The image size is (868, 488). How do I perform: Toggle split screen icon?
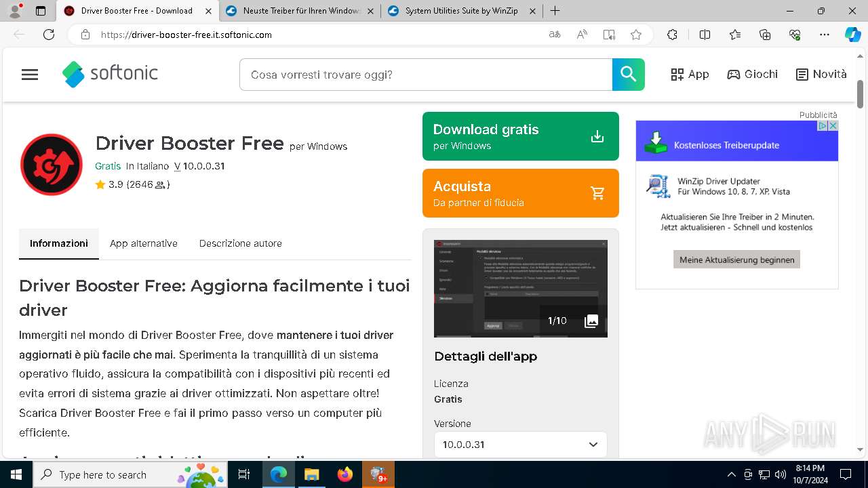click(x=705, y=35)
